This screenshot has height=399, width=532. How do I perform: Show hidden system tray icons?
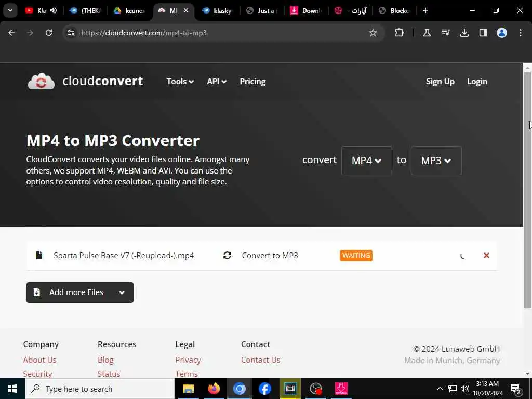[440, 389]
